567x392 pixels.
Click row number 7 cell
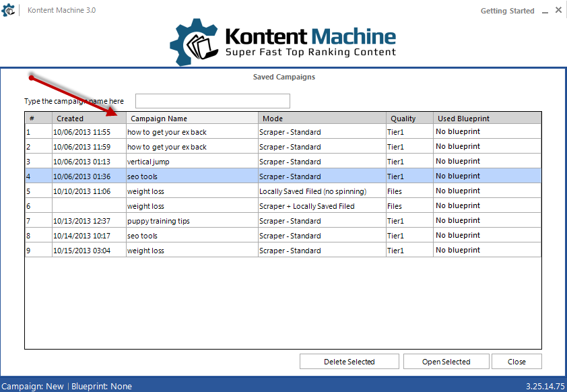pyautogui.click(x=38, y=221)
